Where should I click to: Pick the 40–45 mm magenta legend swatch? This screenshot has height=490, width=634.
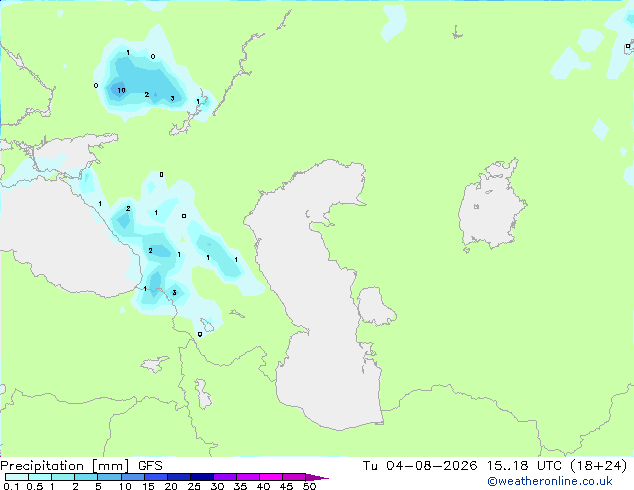[271, 477]
